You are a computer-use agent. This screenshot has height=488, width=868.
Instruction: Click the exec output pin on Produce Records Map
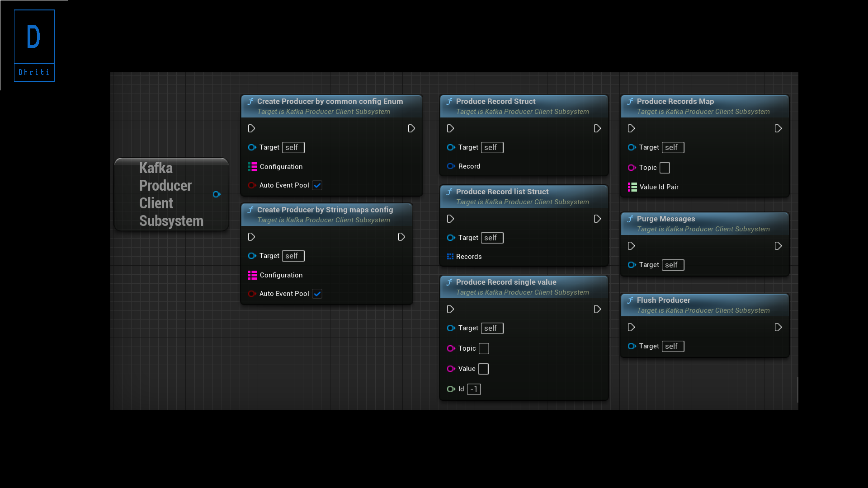(x=778, y=128)
